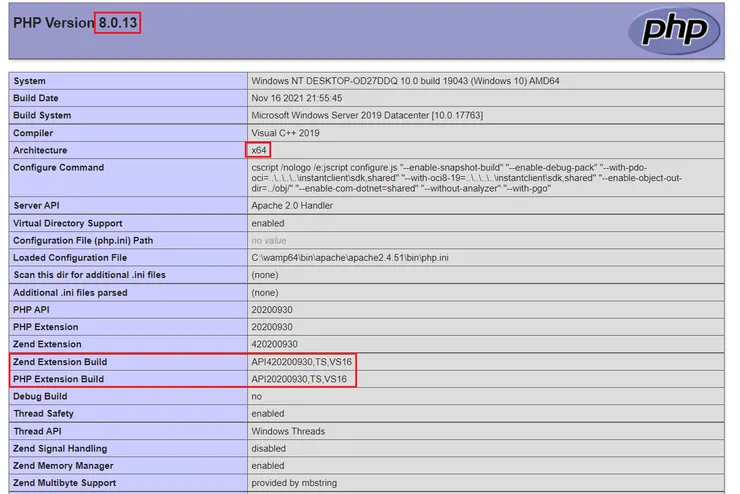Select enabled value for Thread Safety
Image resolution: width=740 pixels, height=494 pixels.
[268, 413]
